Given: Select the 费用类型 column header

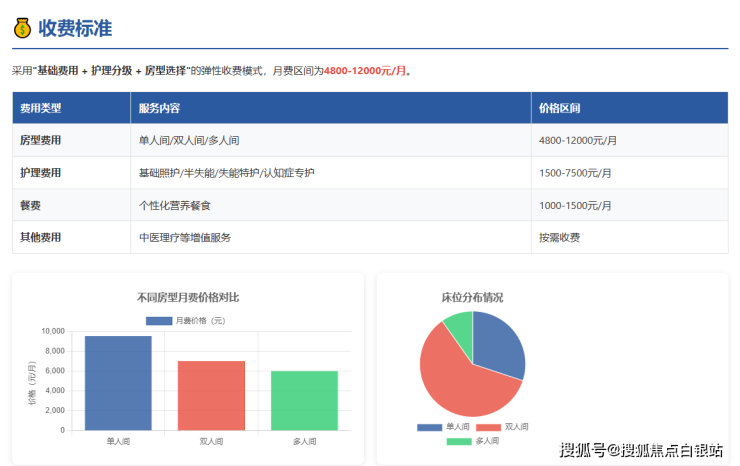Looking at the screenshot, I should point(42,108).
